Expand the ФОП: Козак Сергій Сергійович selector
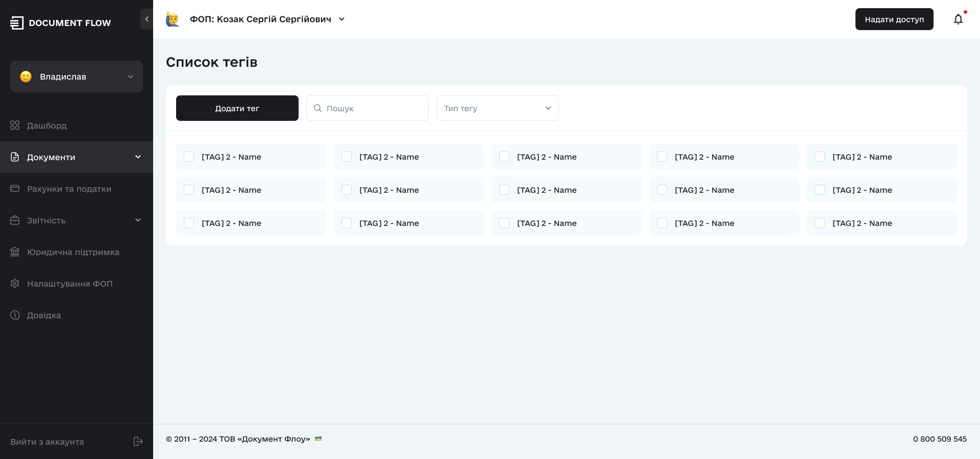Image resolution: width=980 pixels, height=459 pixels. (x=267, y=19)
